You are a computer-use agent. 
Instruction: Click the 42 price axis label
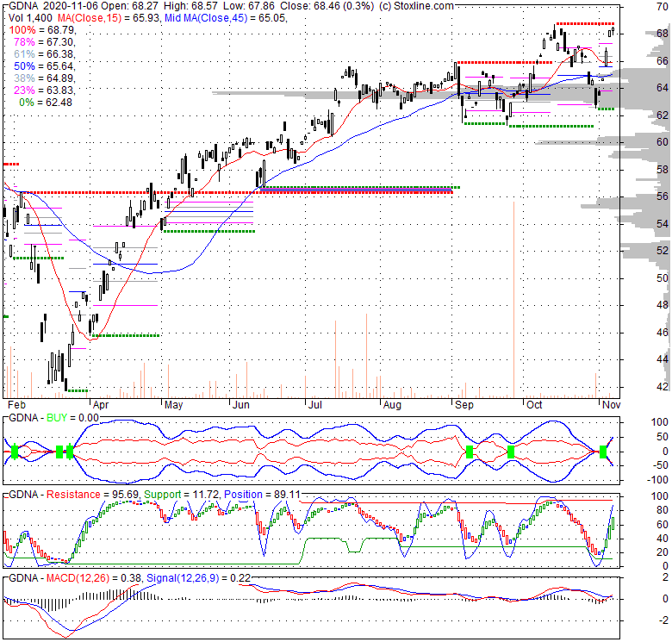(x=663, y=387)
